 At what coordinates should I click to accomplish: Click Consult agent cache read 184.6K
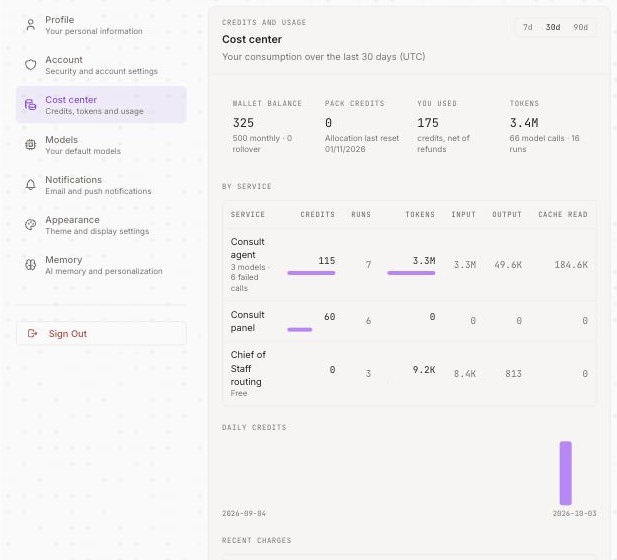tap(571, 265)
